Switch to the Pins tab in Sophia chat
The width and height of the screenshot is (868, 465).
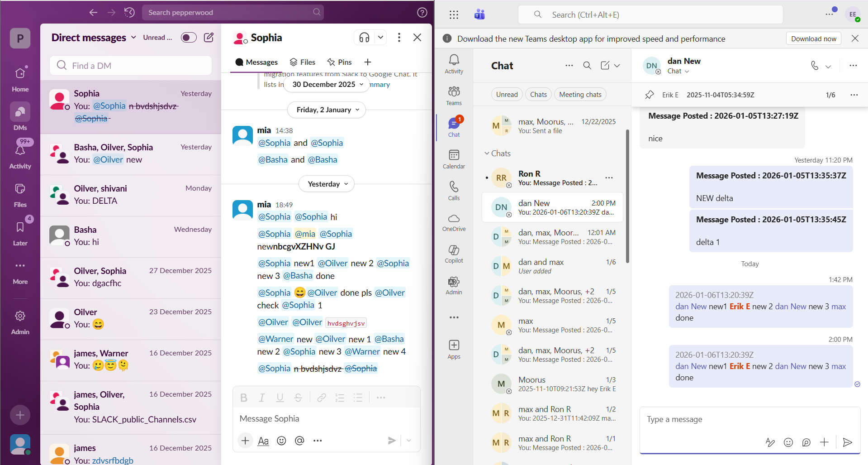click(339, 62)
